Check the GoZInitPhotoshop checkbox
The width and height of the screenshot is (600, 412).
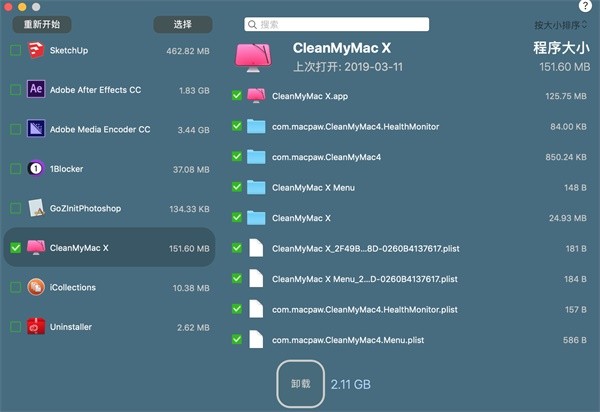click(x=15, y=208)
